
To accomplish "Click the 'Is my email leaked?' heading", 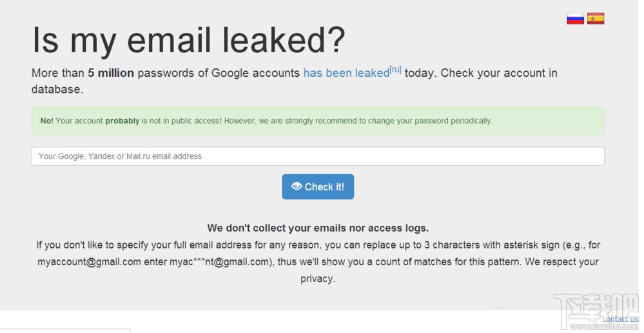I will point(188,40).
